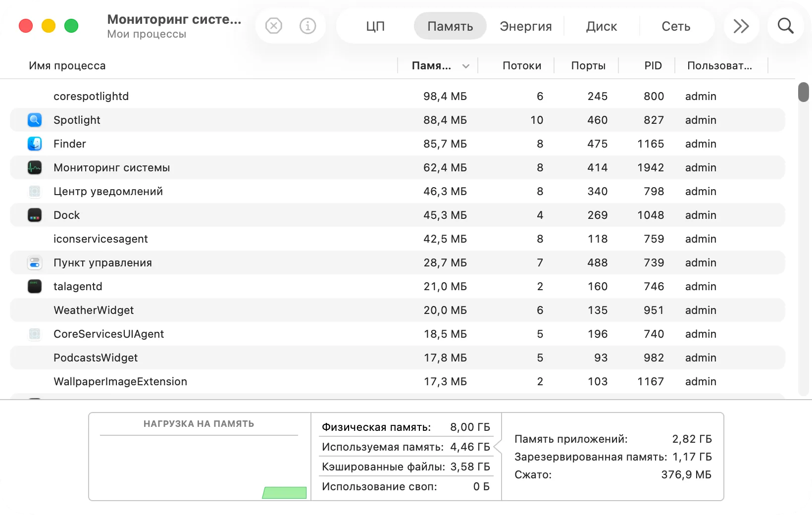Select the iconservicesagent process row
The width and height of the screenshot is (812, 515).
pos(398,239)
